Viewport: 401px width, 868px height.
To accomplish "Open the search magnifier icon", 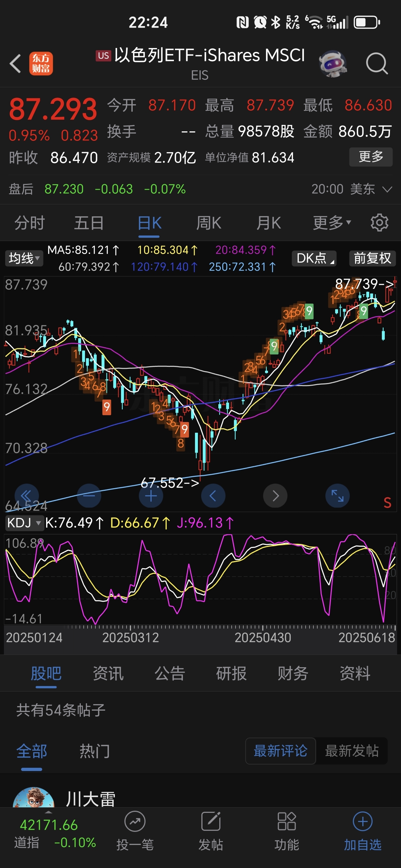I will (377, 63).
